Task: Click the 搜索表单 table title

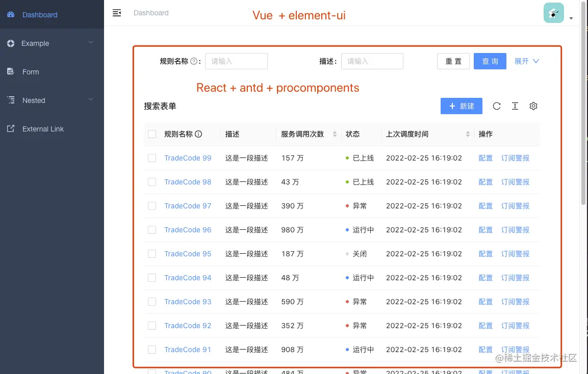Action: coord(160,106)
